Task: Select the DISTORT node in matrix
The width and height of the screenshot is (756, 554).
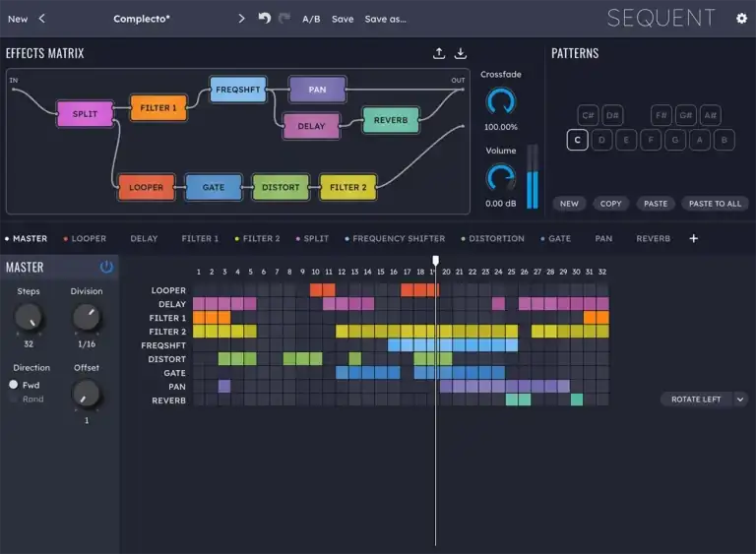Action: (281, 187)
